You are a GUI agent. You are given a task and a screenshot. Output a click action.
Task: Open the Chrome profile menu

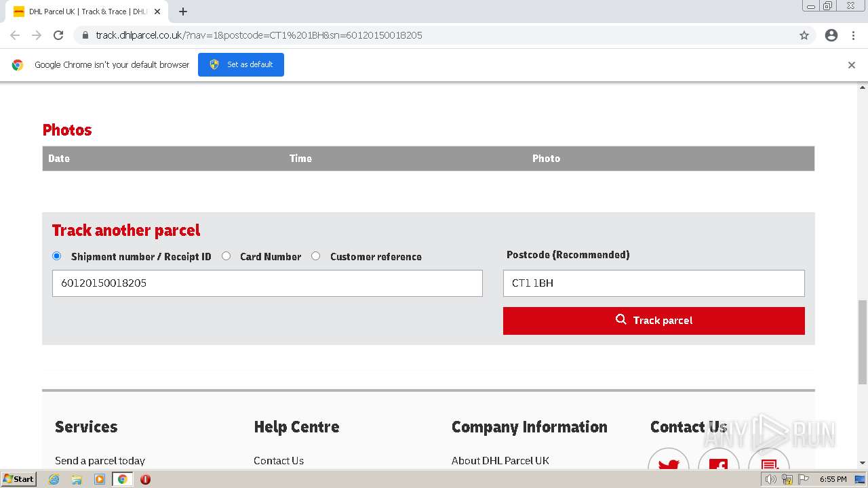[x=831, y=35]
